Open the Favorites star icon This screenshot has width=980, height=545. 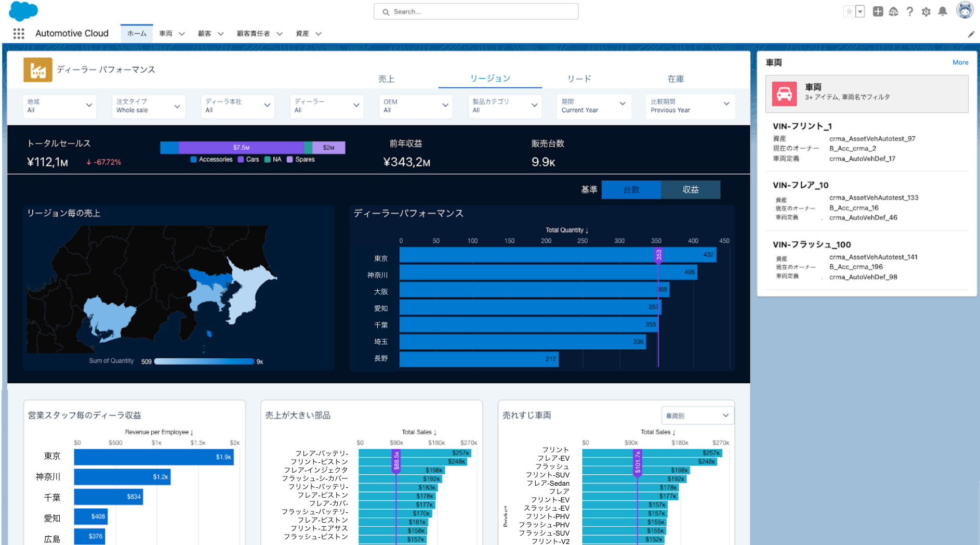click(849, 11)
